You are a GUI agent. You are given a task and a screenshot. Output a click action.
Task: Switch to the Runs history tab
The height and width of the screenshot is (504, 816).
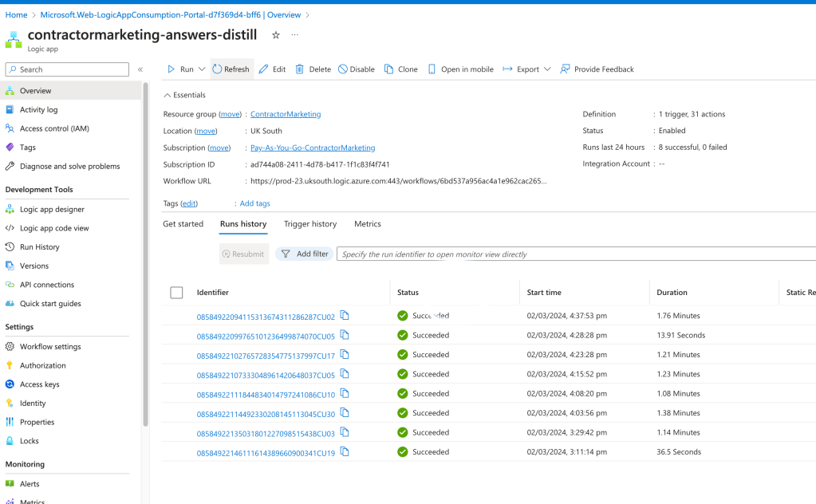pos(243,224)
